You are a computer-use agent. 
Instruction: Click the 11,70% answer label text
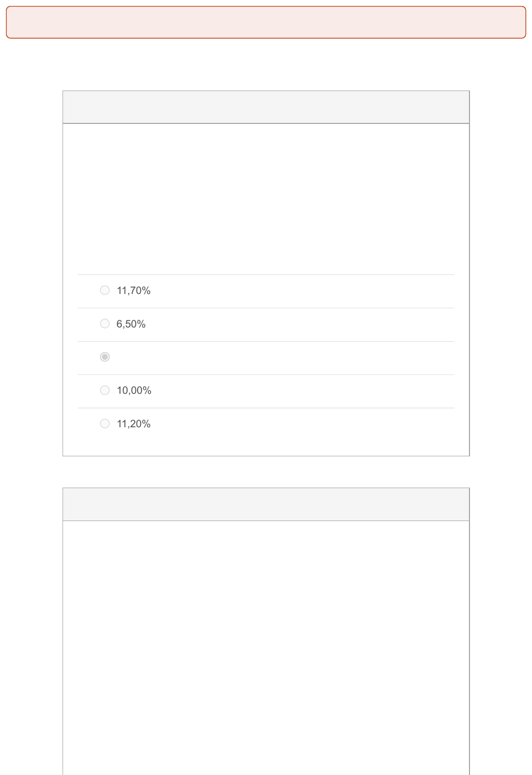tap(133, 291)
